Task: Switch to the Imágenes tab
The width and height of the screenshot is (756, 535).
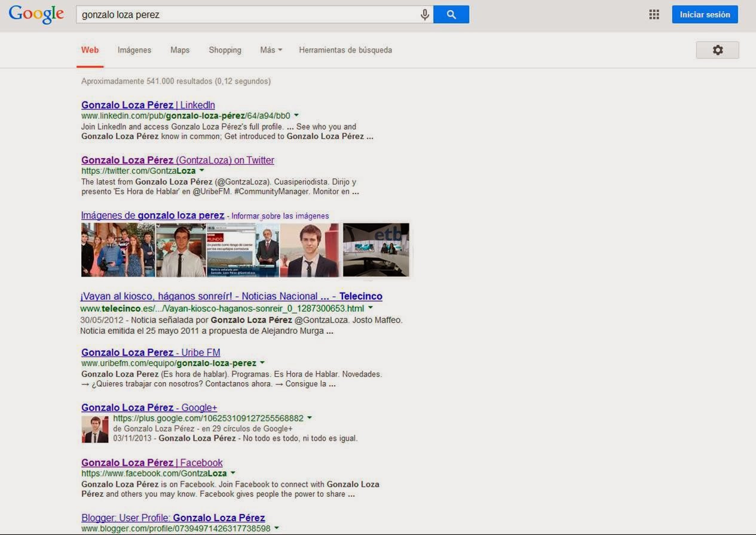Action: [134, 50]
